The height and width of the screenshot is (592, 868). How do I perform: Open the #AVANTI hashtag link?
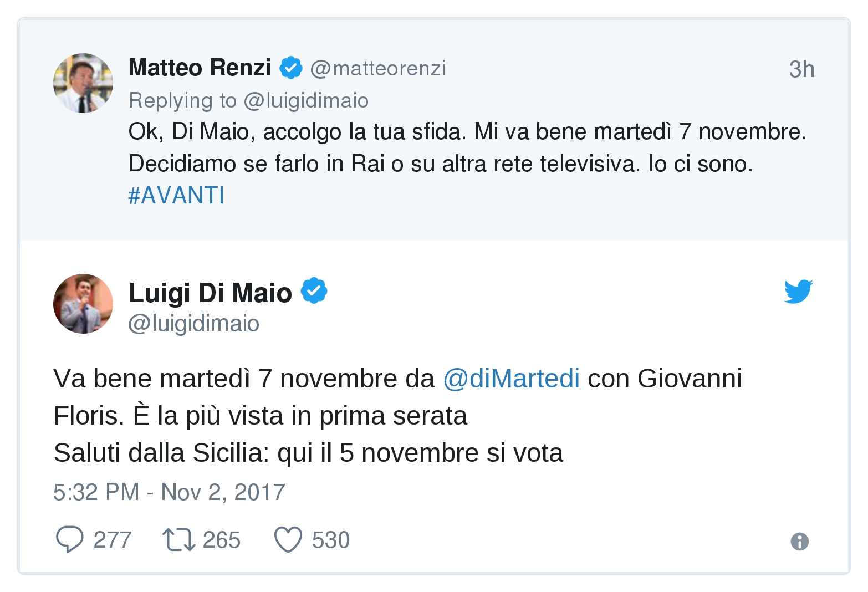(x=176, y=195)
